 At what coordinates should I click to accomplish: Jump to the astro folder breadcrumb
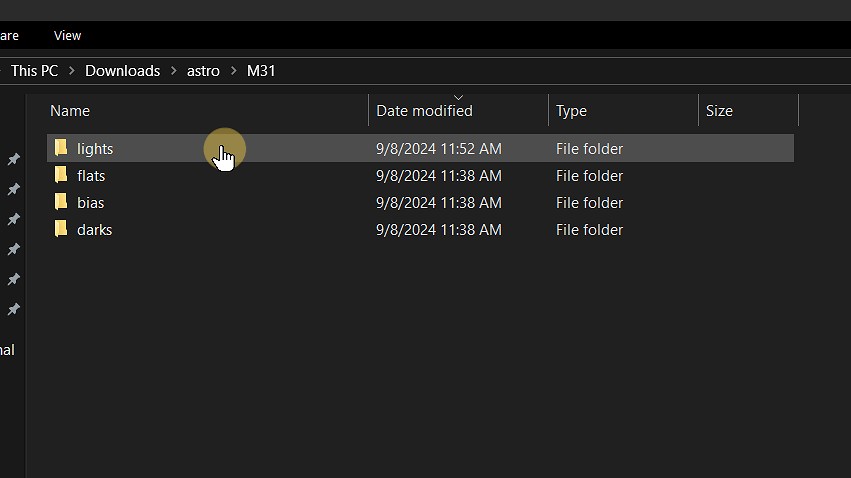pyautogui.click(x=203, y=71)
